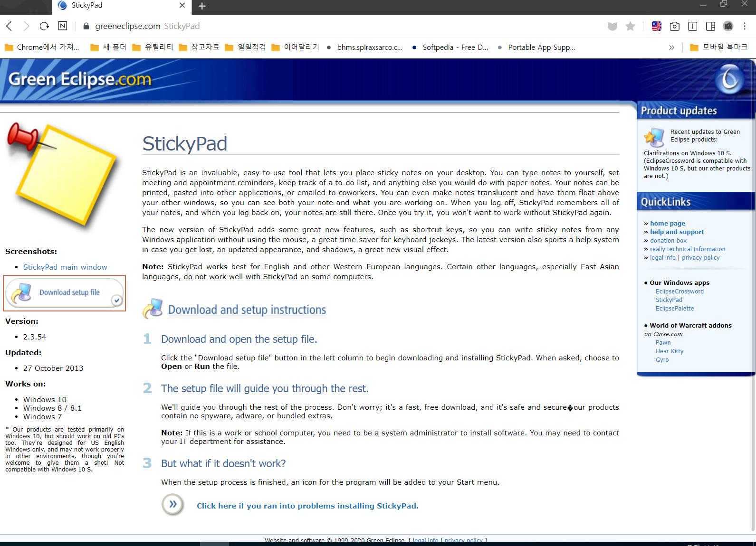Close the StickyPad tab

pos(182,5)
